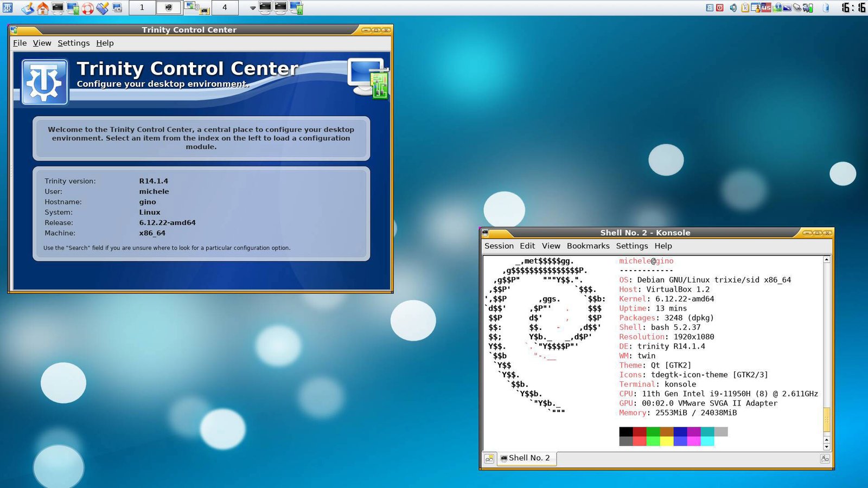Click the close tab icon in Konsole
868x488 pixels.
click(x=825, y=458)
